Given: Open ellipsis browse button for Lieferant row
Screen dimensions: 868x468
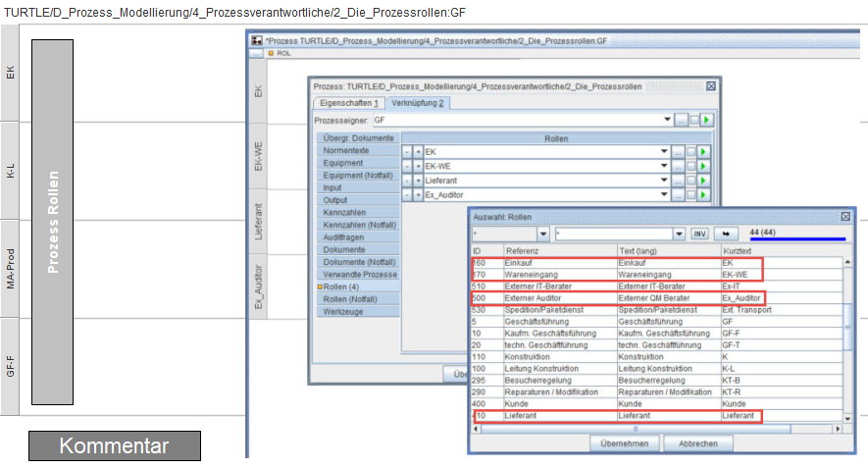Looking at the screenshot, I should coord(678,181).
